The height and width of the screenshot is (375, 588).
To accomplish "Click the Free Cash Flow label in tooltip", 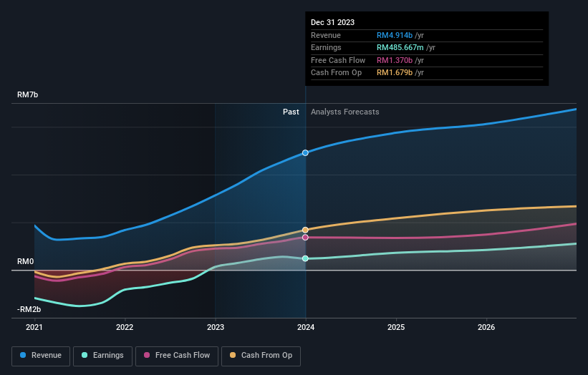I will tap(338, 60).
